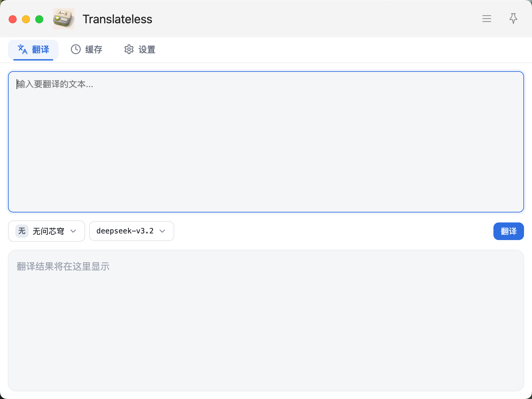Click the Translateless app logo icon
The image size is (532, 399).
click(64, 19)
